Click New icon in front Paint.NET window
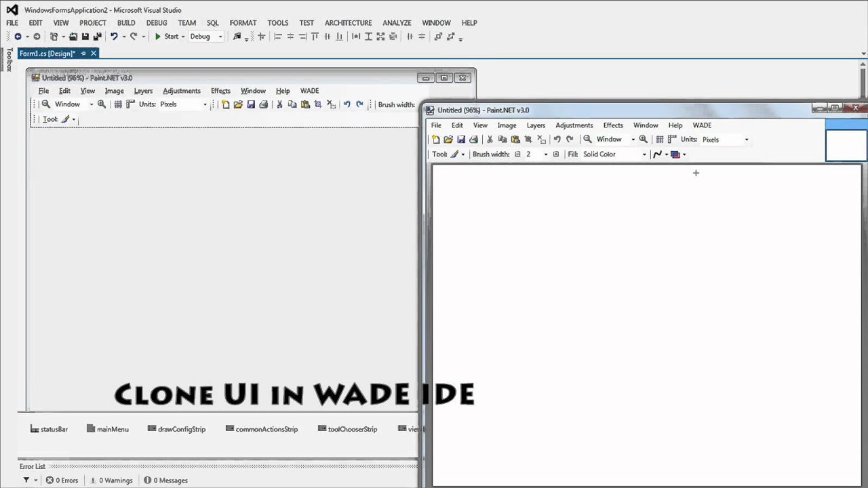Screen dimensions: 868x488 point(435,140)
